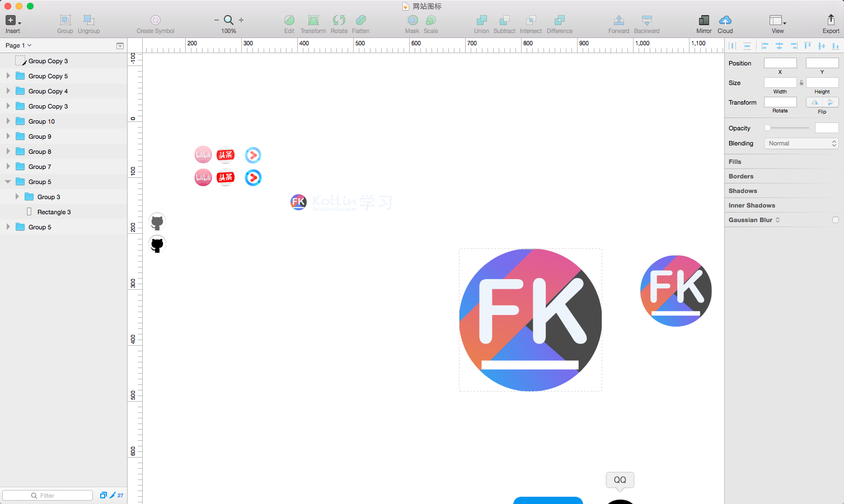Toggle the layer type filter icon
844x504 pixels.
[103, 495]
